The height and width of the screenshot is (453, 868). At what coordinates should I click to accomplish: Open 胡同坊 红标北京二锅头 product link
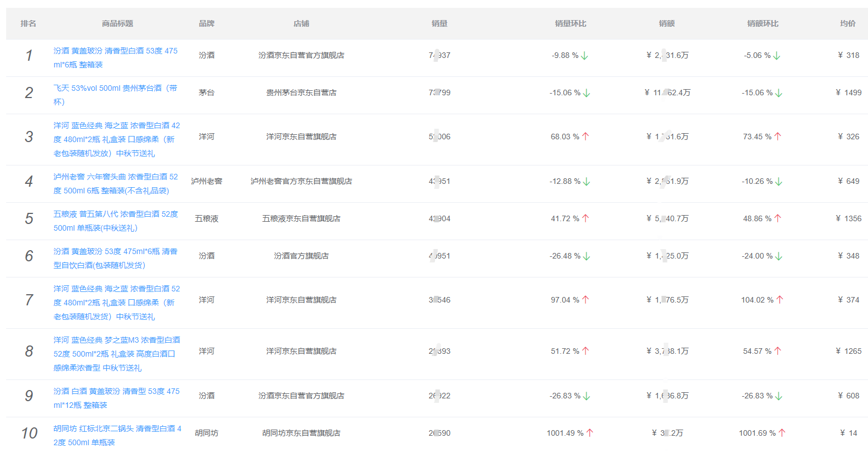(x=117, y=435)
